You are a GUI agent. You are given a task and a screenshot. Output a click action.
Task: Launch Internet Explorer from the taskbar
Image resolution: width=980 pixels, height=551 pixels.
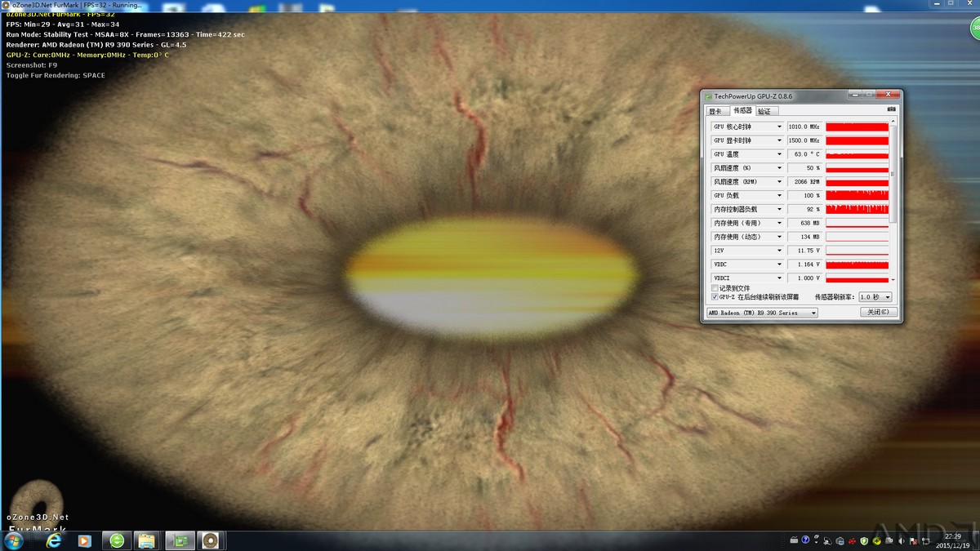[x=54, y=540]
